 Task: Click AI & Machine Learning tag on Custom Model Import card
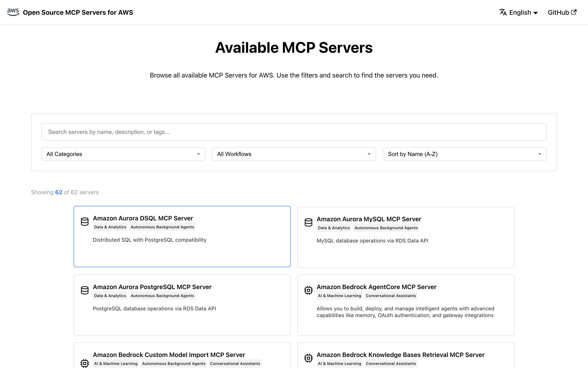116,364
